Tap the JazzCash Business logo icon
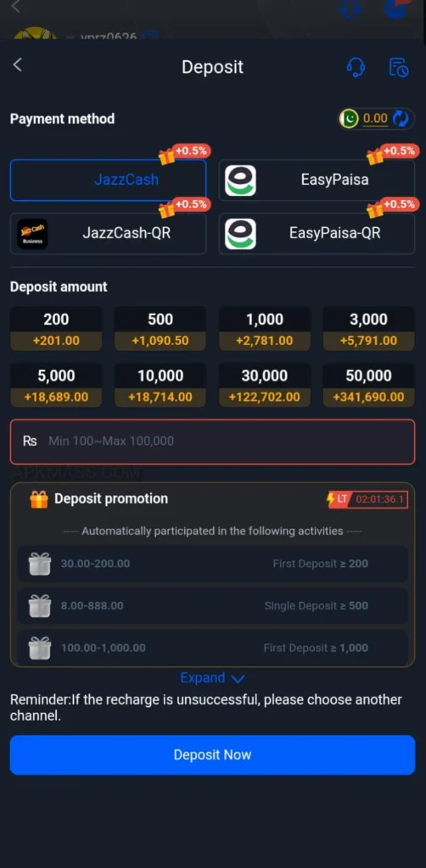426x868 pixels. point(32,234)
